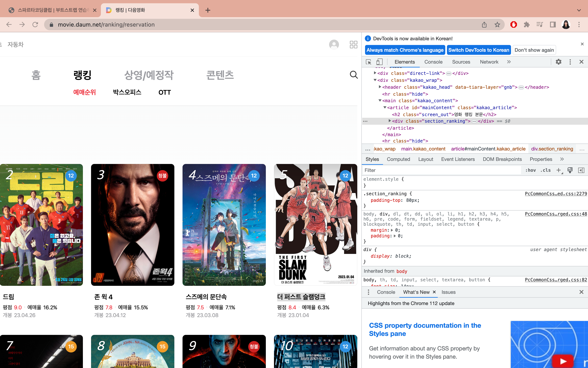The height and width of the screenshot is (368, 588).
Task: Open DevTools settings gear
Action: [x=559, y=62]
